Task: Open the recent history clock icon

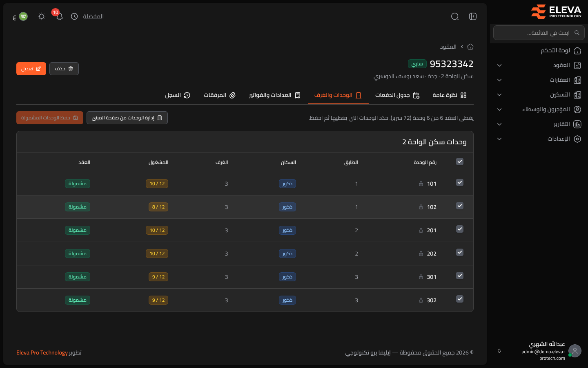Action: (x=74, y=16)
